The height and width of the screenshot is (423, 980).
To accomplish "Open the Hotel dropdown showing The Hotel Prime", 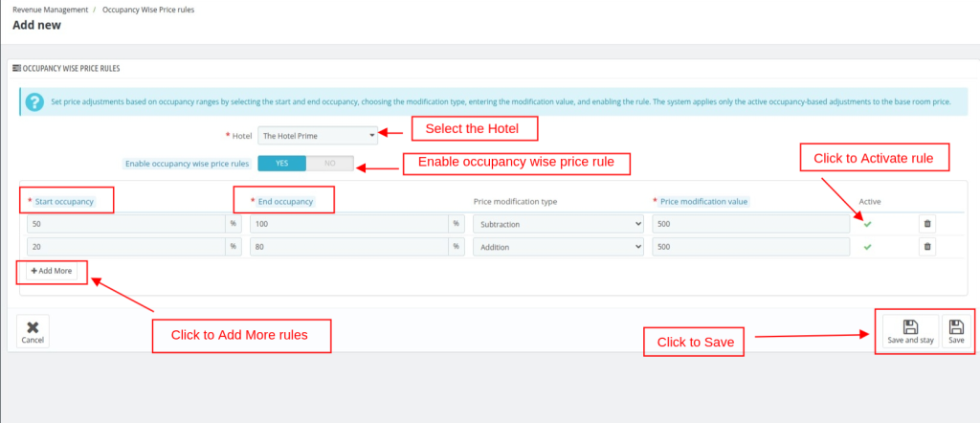I will click(x=319, y=136).
